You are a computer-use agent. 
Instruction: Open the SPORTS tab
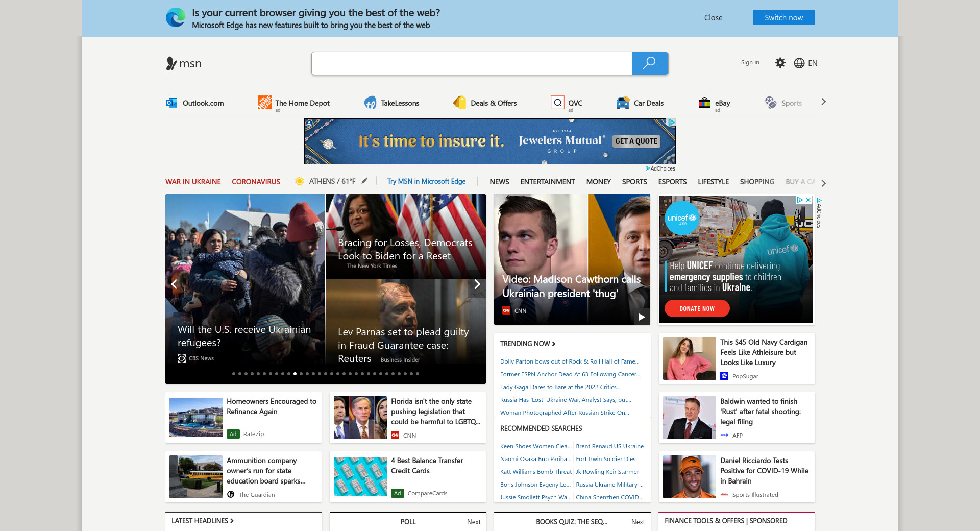coord(634,182)
